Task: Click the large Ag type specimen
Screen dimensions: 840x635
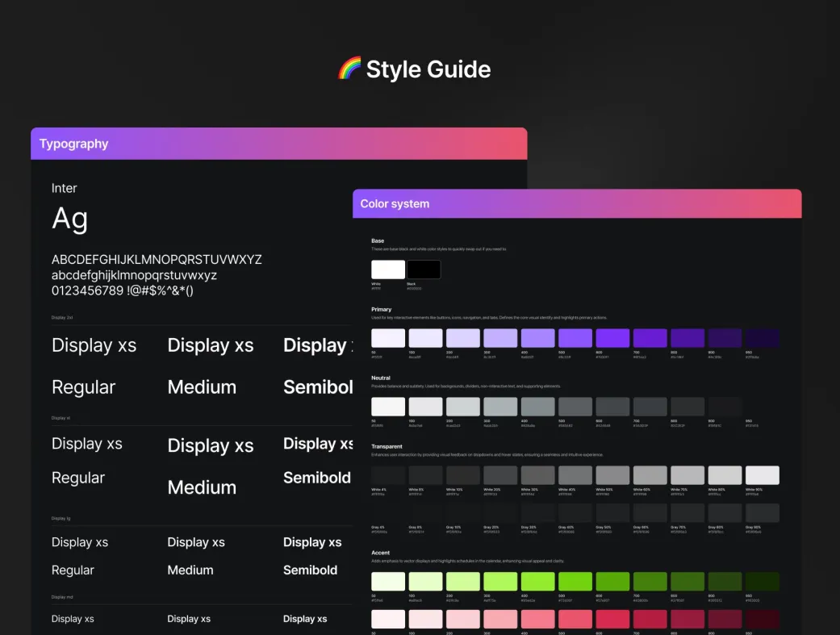Action: pyautogui.click(x=70, y=219)
